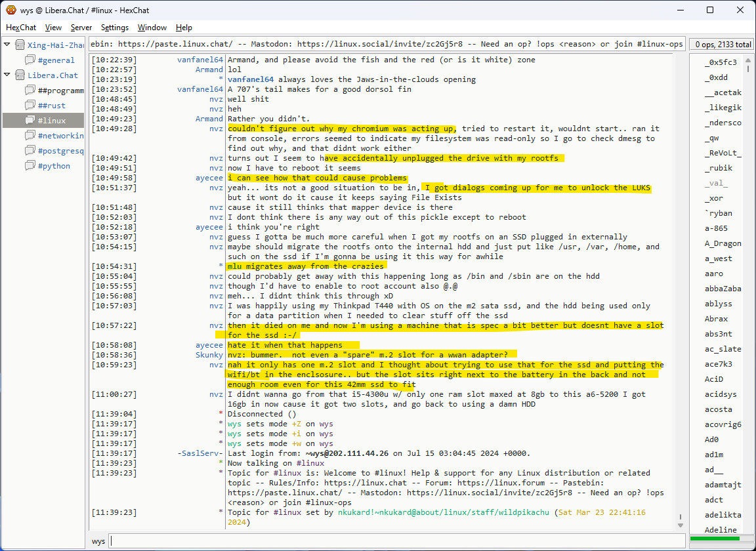Collapse the Libera.Chat server tree

[7, 75]
